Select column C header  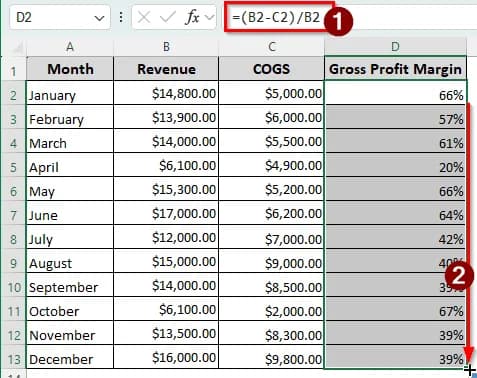point(271,47)
